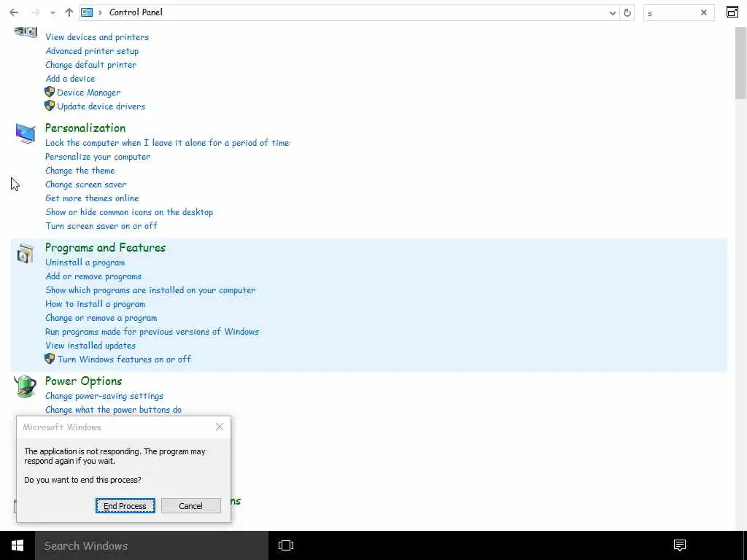Open Run programs made for previous versions
Screen dimensions: 747x560
pyautogui.click(x=152, y=332)
